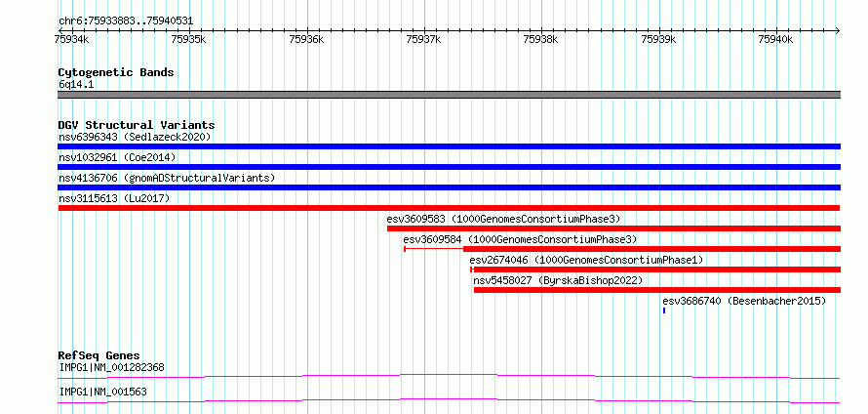The width and height of the screenshot is (868, 414).
Task: Click the chr6:75933883..75940531 coordinate label
Action: pos(126,21)
